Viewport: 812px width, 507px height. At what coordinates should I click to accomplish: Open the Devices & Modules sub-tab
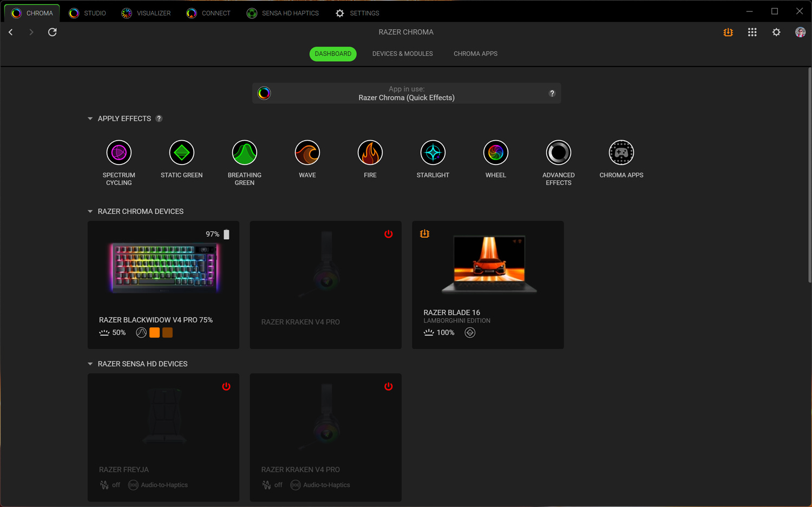pos(403,54)
